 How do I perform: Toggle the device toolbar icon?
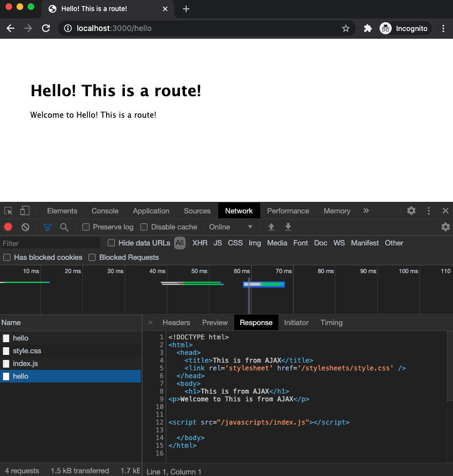click(25, 211)
